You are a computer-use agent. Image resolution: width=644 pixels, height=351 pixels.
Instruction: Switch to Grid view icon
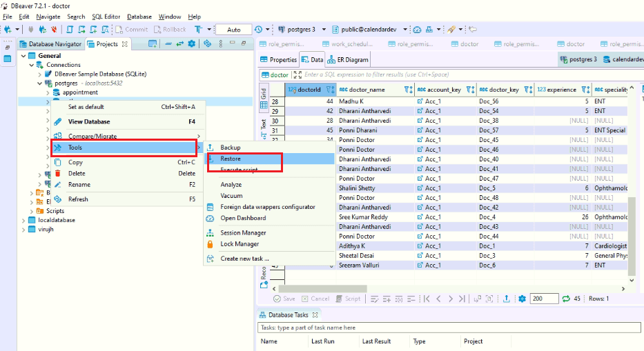(x=264, y=105)
